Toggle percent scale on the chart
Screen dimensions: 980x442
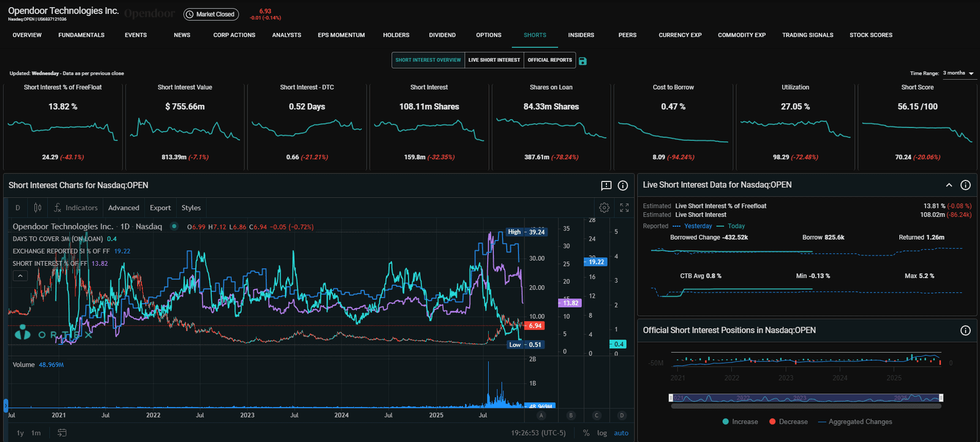click(x=586, y=433)
